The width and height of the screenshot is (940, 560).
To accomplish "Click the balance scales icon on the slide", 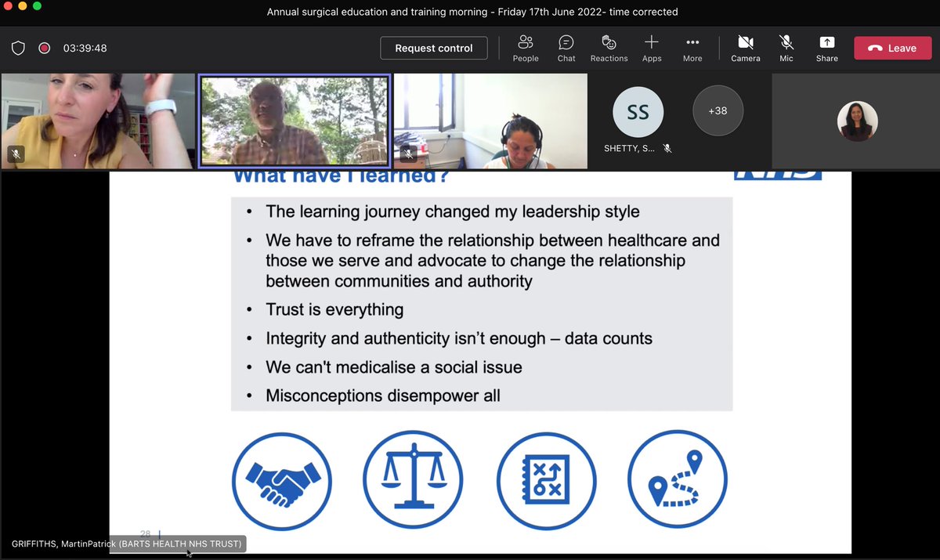I will pyautogui.click(x=413, y=479).
